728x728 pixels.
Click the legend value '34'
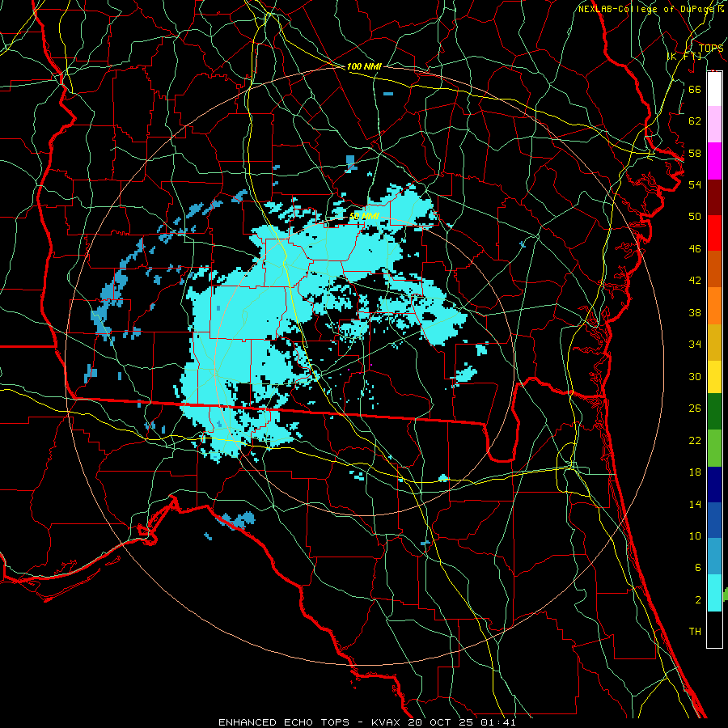pyautogui.click(x=695, y=344)
